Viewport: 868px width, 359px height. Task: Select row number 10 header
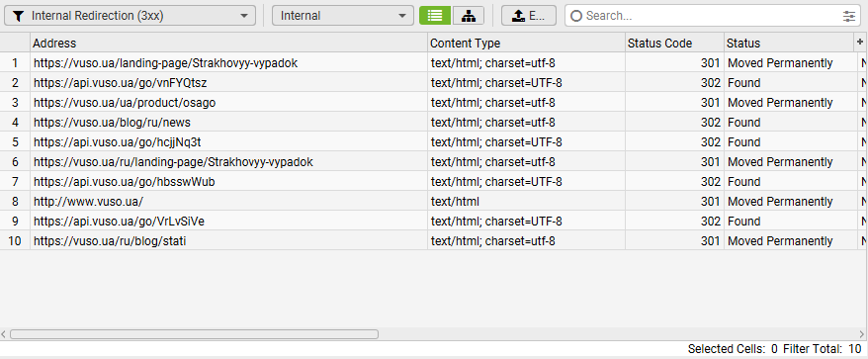15,241
